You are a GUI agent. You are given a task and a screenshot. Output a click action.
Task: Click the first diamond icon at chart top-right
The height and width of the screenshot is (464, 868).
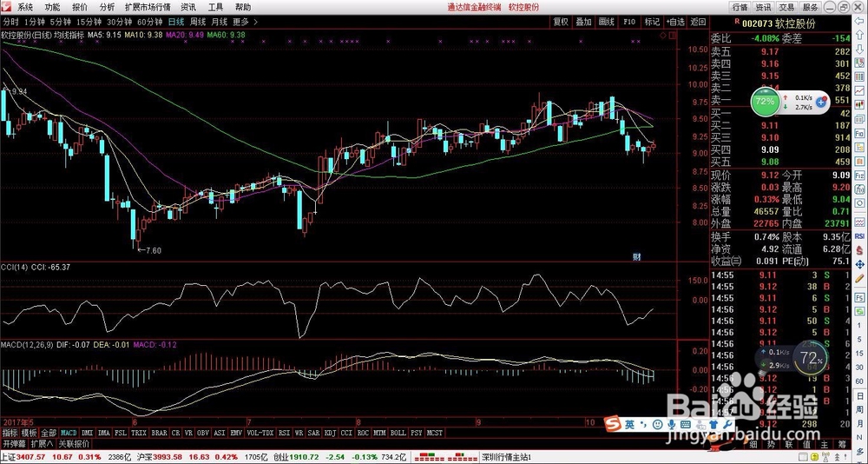tap(662, 36)
